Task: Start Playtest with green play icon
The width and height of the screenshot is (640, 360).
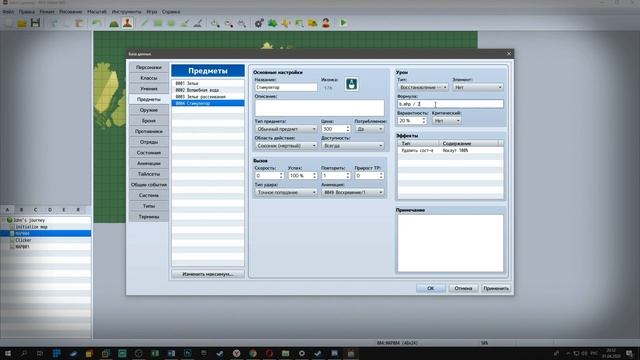Action: (343, 23)
